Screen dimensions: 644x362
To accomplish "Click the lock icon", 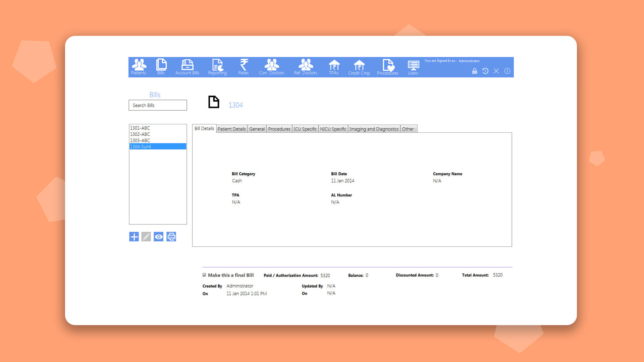I will (x=475, y=71).
